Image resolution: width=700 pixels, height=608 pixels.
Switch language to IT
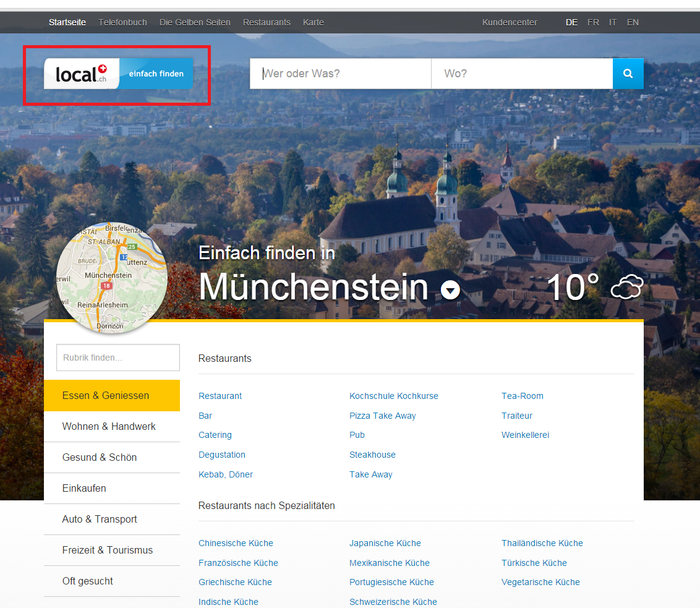pos(613,22)
